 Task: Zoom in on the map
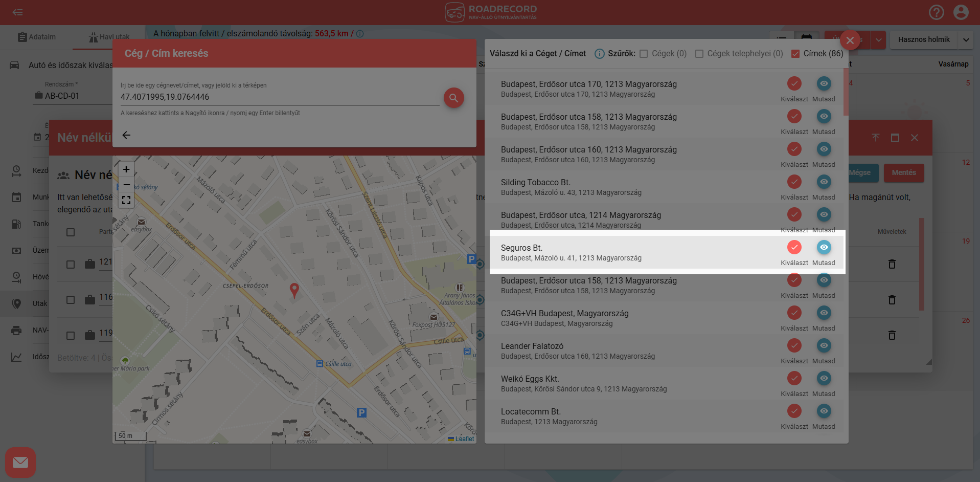point(126,169)
